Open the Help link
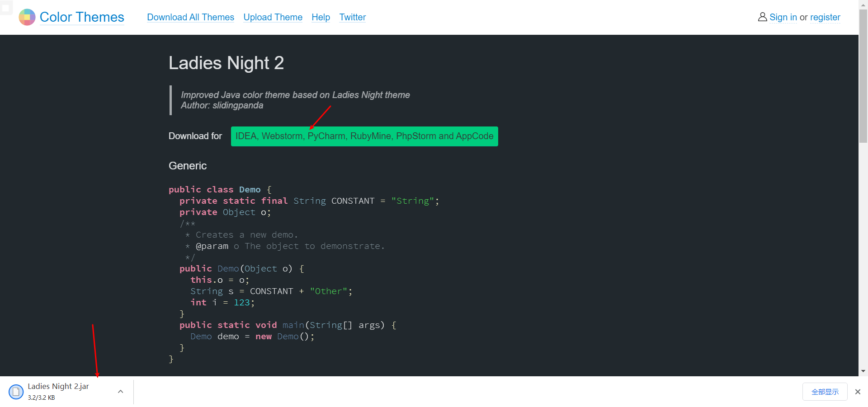Image resolution: width=868 pixels, height=407 pixels. pyautogui.click(x=321, y=17)
